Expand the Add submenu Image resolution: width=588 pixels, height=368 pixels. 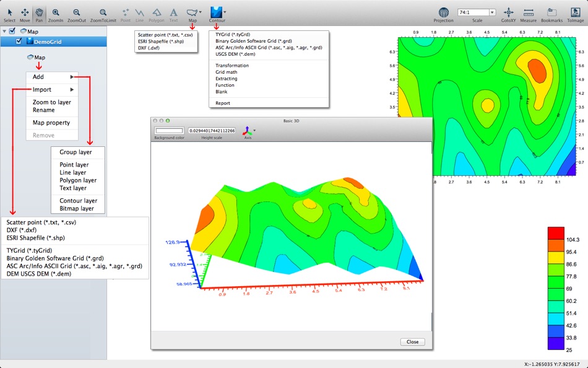click(52, 77)
